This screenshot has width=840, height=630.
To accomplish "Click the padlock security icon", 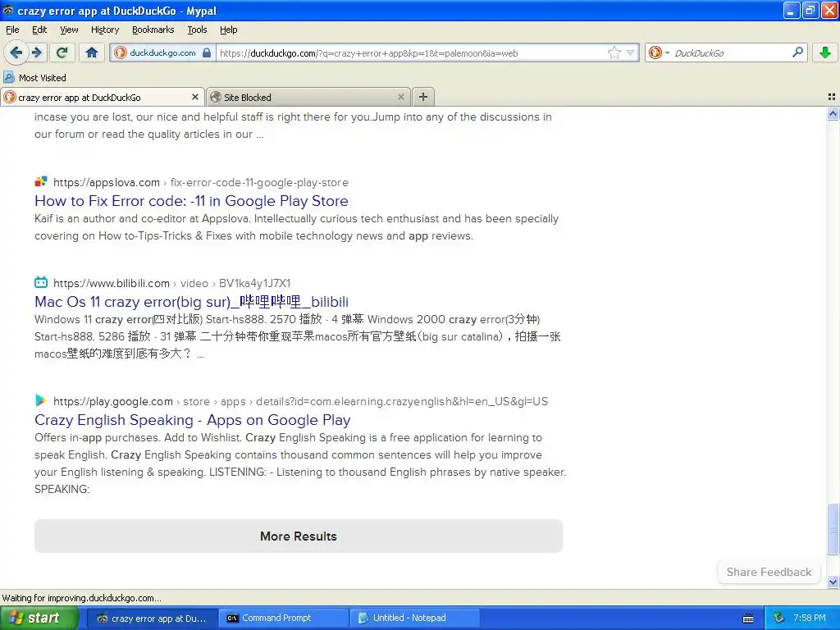I will (207, 52).
